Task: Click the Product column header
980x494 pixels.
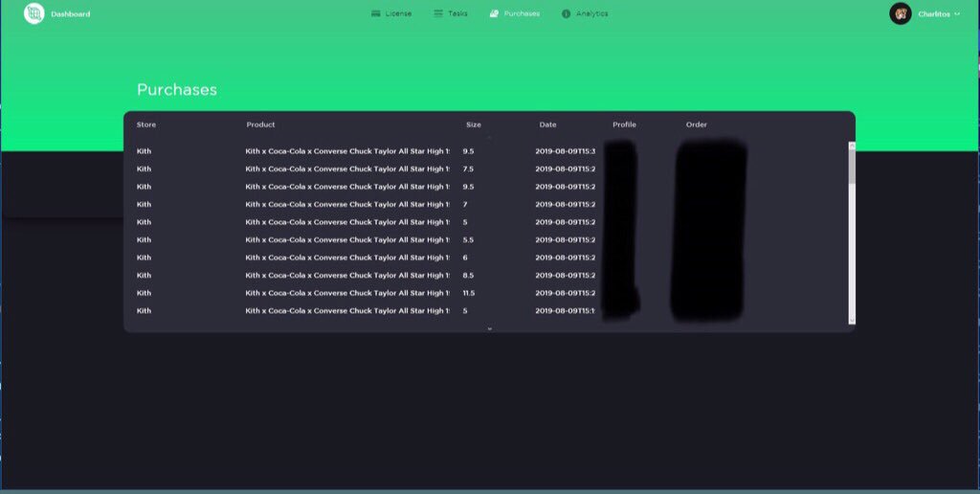Action: (260, 124)
